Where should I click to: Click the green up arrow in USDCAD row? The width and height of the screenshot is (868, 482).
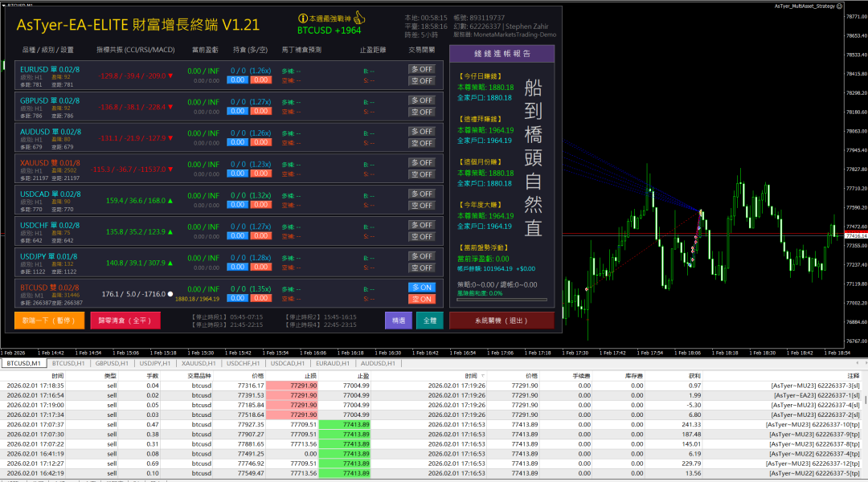pyautogui.click(x=170, y=201)
